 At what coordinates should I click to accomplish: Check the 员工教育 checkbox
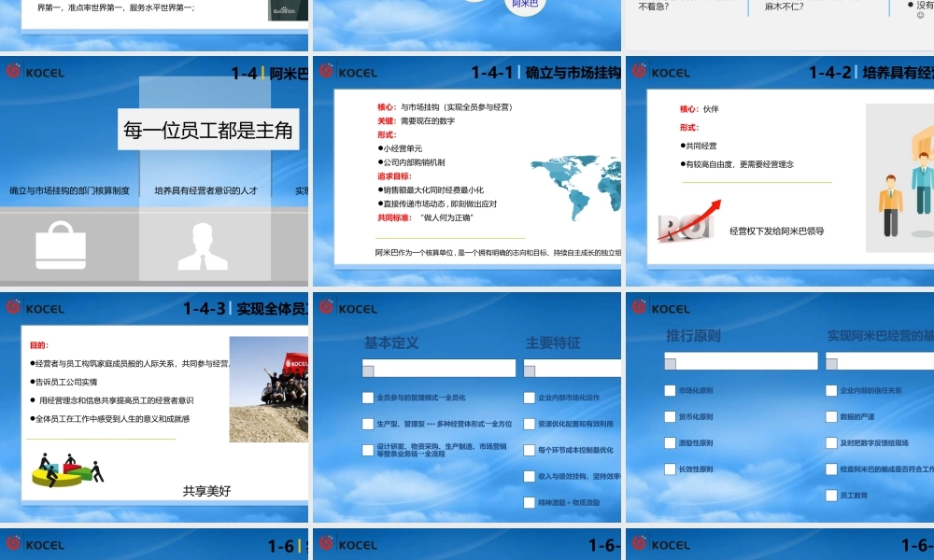point(831,495)
